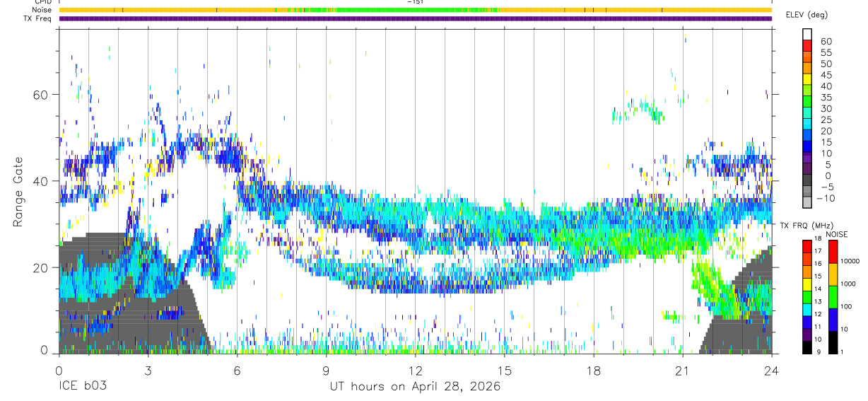
Task: Click the '16' TX FRQ legend value
Action: pyautogui.click(x=819, y=264)
